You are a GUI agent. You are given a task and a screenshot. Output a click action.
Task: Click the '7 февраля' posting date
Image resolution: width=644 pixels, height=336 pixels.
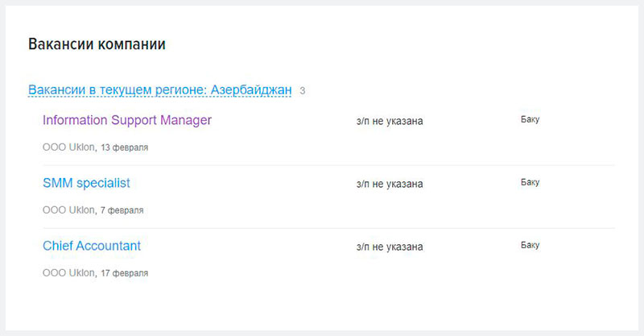click(122, 210)
